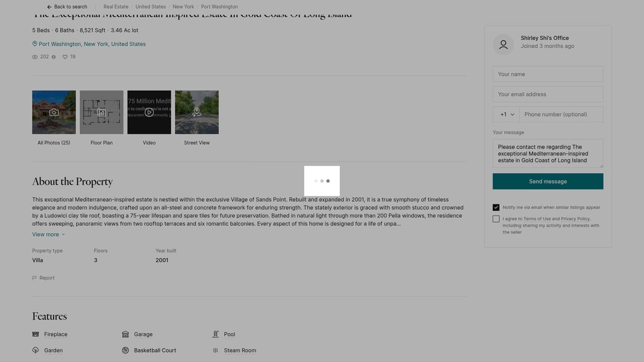Click the Garage feature label
644x362 pixels.
point(143,334)
